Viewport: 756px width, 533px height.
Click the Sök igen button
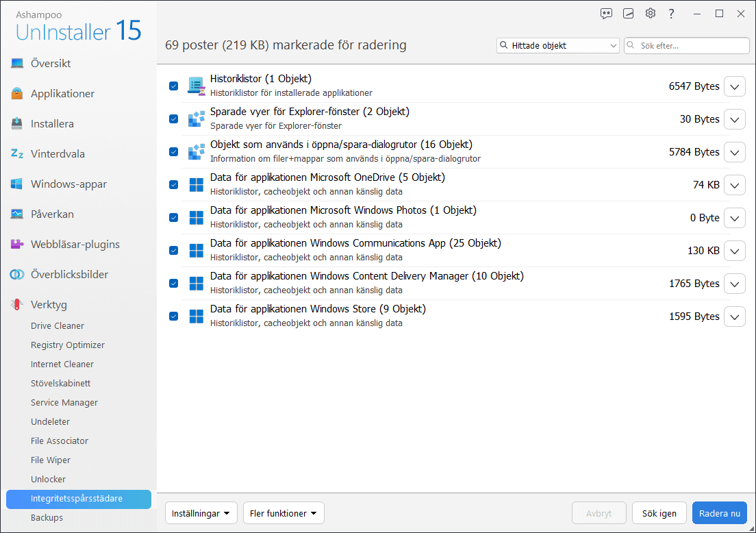pos(659,513)
